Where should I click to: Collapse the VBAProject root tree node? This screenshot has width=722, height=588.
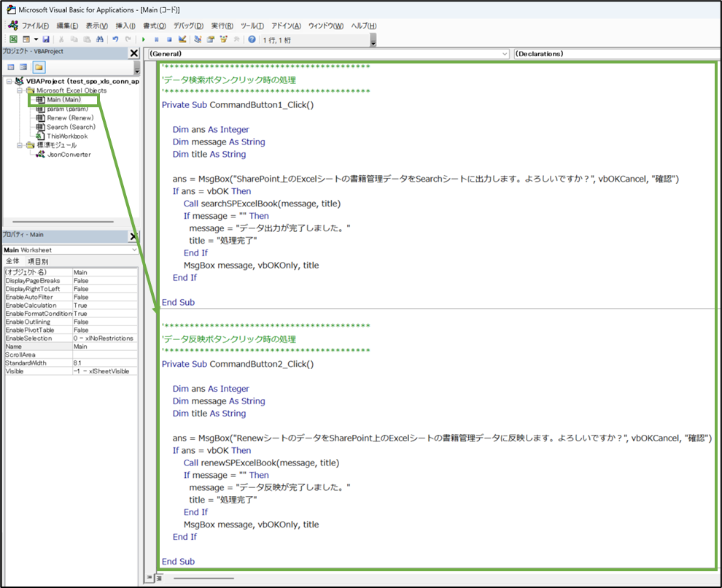point(9,82)
